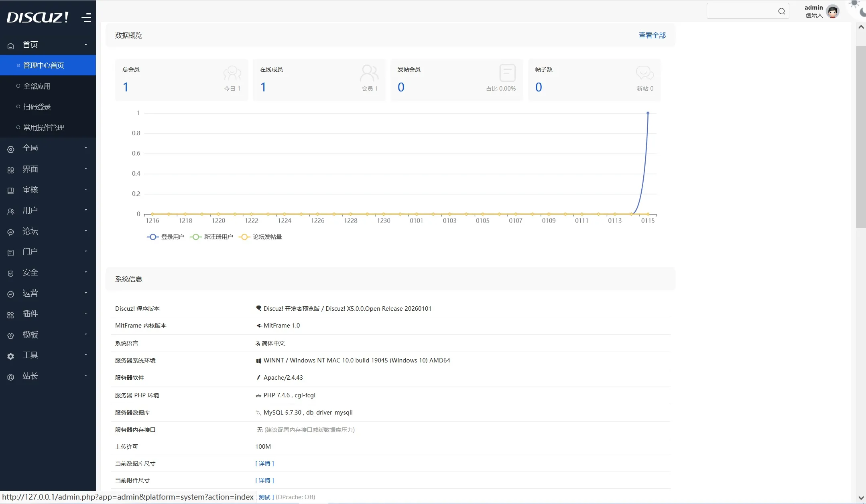Open 详情 link for 当前附件尺寸
The image size is (866, 504).
tap(264, 480)
